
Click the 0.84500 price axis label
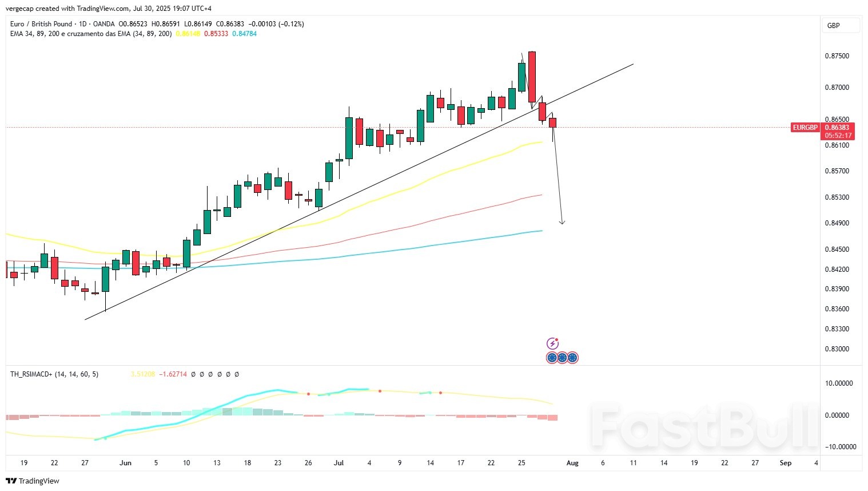[837, 250]
